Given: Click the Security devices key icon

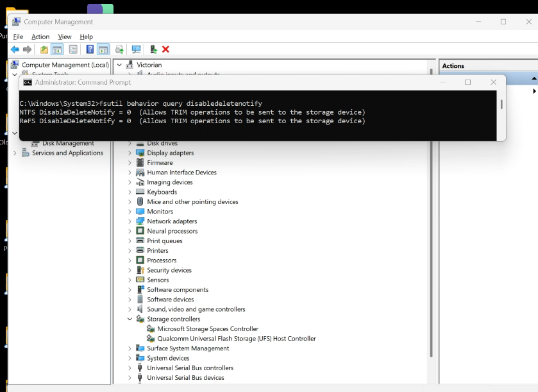Looking at the screenshot, I should click(140, 270).
